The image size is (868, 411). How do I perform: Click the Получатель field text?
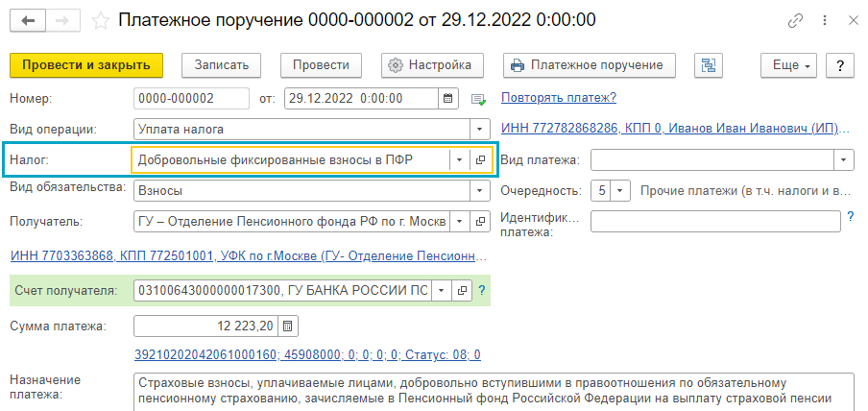pyautogui.click(x=292, y=222)
